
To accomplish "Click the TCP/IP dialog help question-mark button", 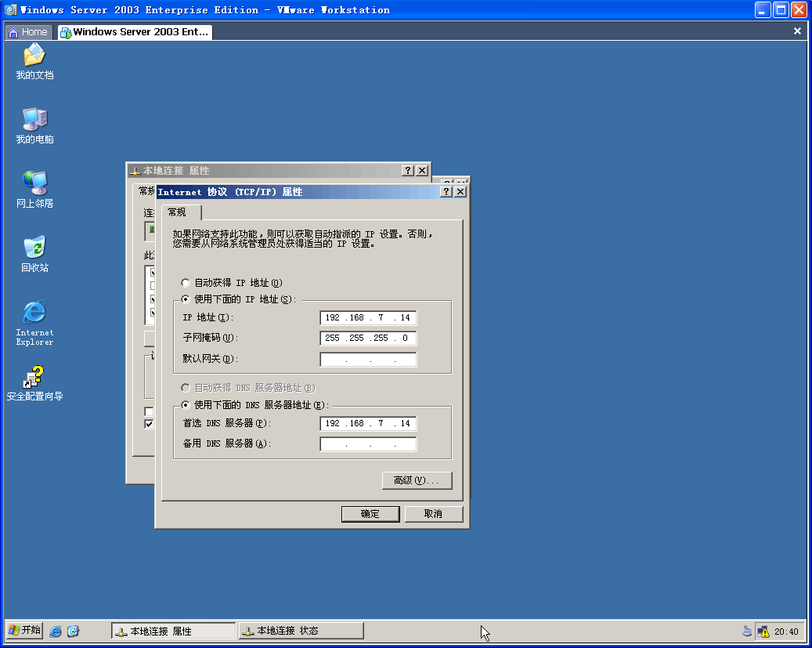I will [446, 192].
